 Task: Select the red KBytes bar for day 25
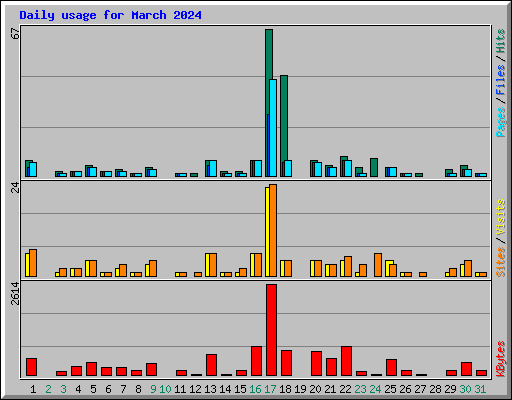[391, 367]
